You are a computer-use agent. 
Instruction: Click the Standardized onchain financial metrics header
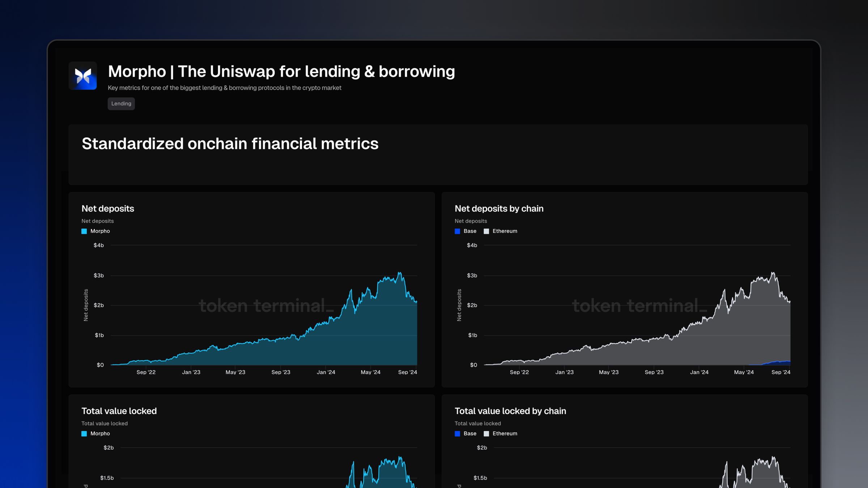pos(230,144)
